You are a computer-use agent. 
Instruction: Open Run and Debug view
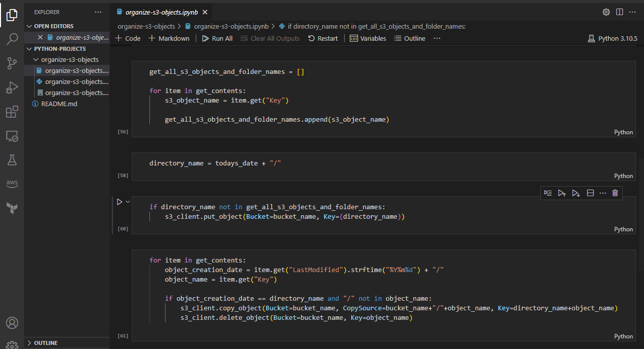tap(12, 88)
